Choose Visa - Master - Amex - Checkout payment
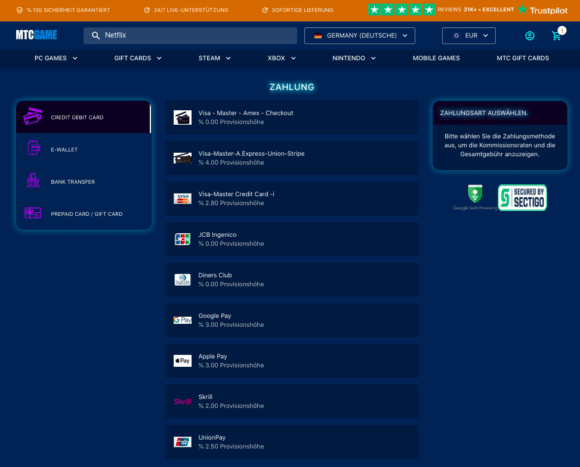580x467 pixels. (292, 118)
